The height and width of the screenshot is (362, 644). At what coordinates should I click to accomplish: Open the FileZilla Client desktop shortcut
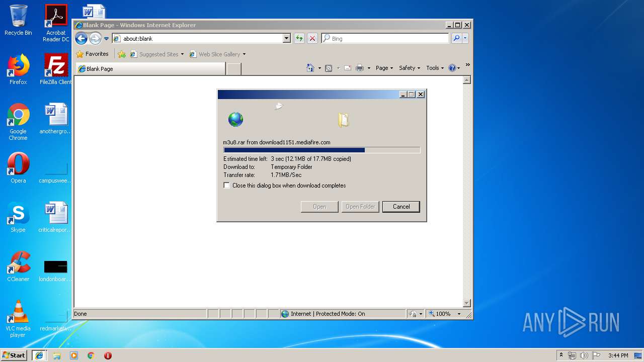coord(56,69)
